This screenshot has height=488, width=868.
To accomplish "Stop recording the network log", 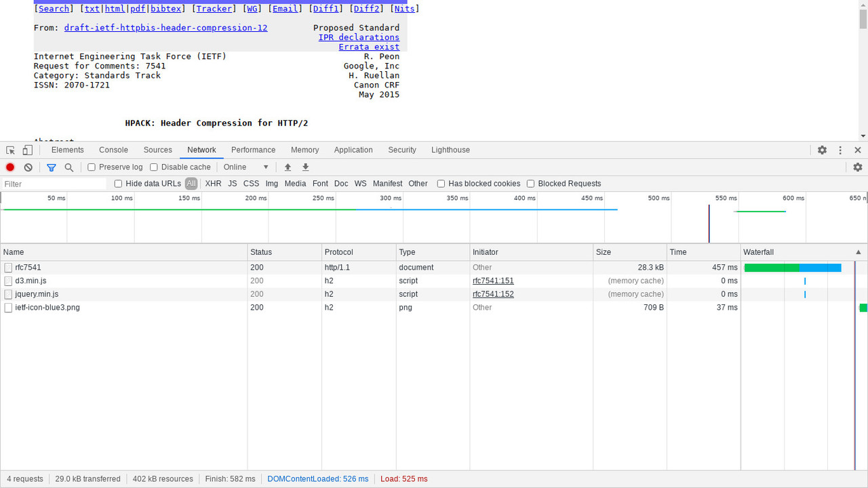I will pos(10,167).
